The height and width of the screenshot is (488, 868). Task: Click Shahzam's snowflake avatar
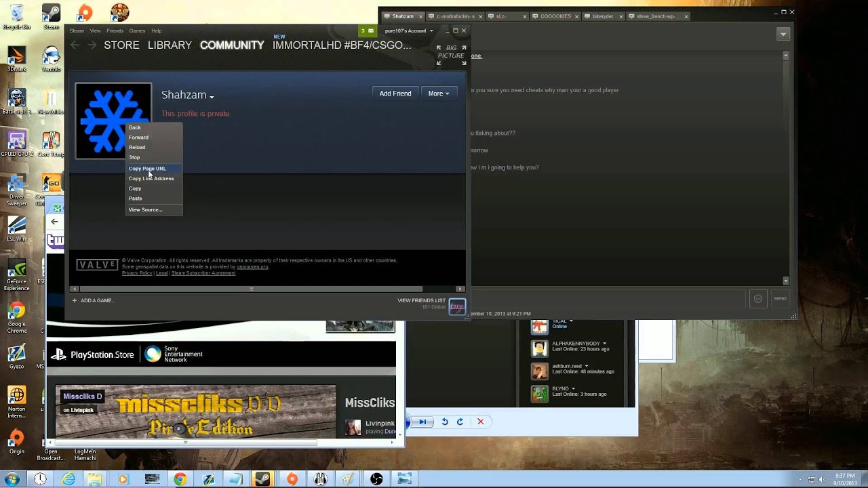113,121
